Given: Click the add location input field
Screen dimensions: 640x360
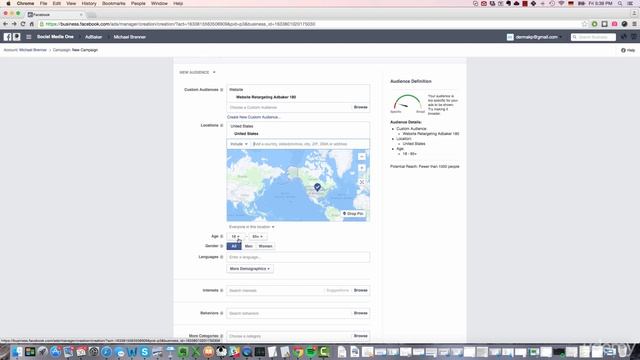Looking at the screenshot, I should click(310, 144).
